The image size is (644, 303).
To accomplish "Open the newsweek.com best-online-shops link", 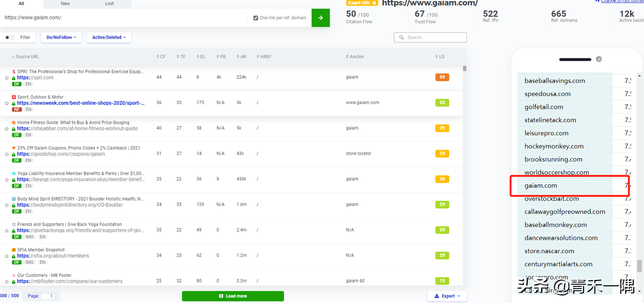I will pyautogui.click(x=80, y=103).
